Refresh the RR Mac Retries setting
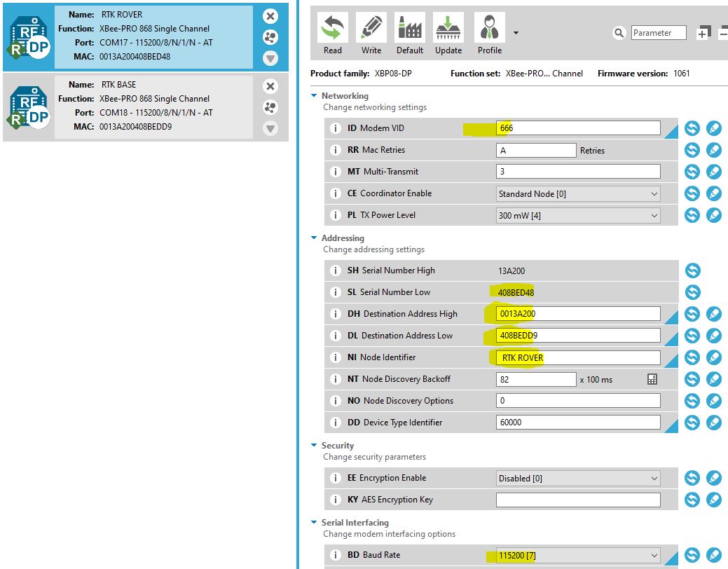This screenshot has width=728, height=569. (692, 150)
